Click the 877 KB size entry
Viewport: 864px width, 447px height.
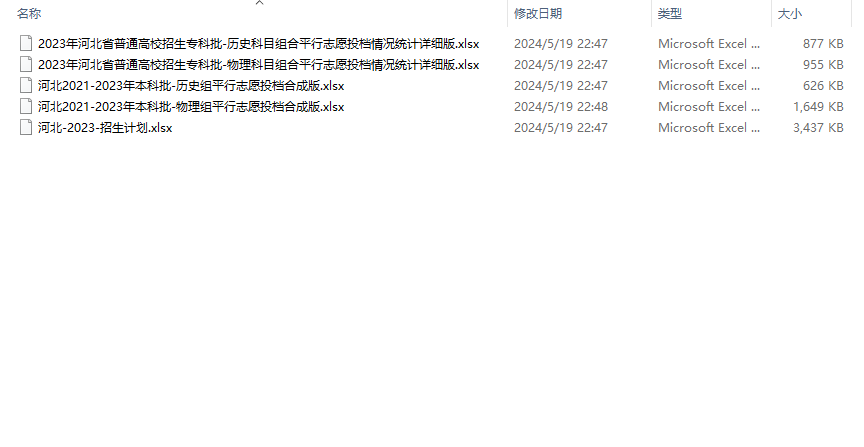[823, 44]
